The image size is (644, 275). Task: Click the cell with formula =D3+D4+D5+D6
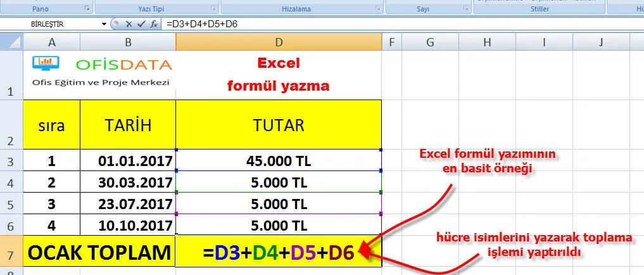tap(279, 253)
